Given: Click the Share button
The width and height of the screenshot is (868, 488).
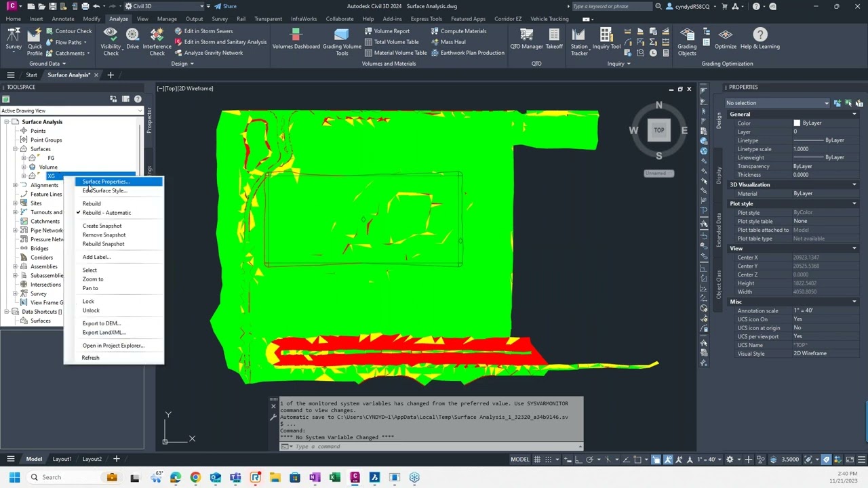Looking at the screenshot, I should (226, 6).
